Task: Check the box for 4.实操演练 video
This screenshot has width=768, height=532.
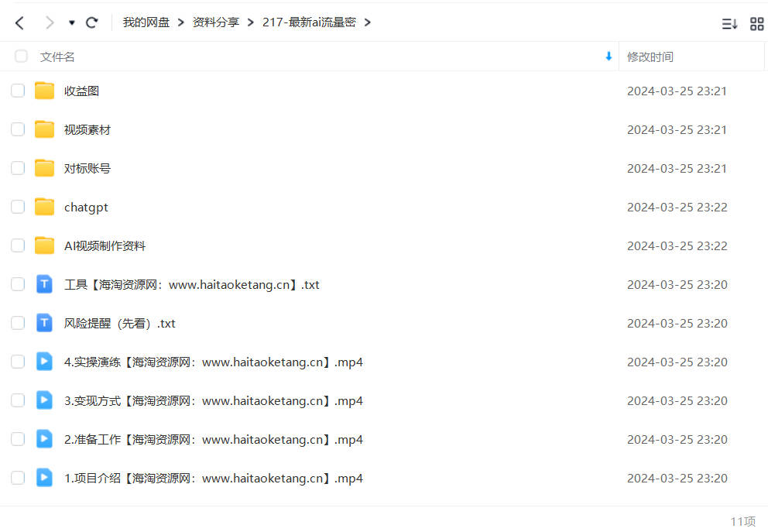Action: (18, 362)
